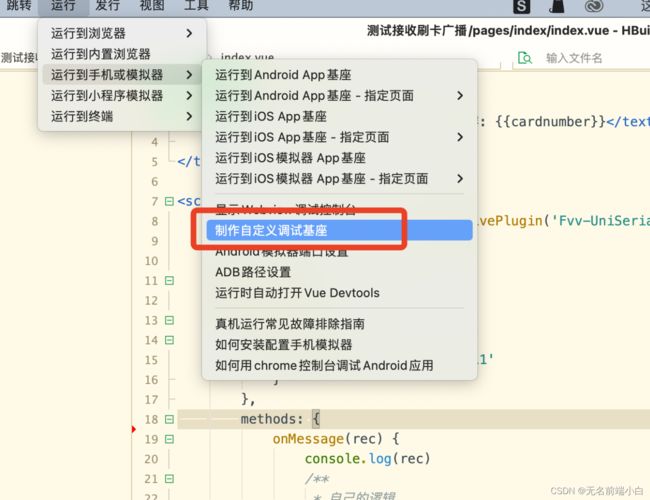
Task: Open the 视图 menu
Action: 152,6
